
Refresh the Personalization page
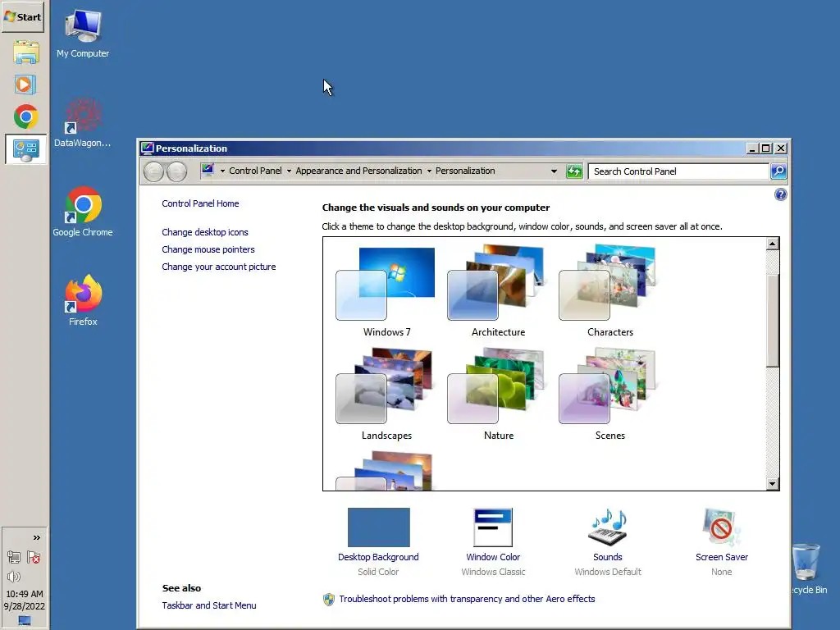[x=574, y=171]
